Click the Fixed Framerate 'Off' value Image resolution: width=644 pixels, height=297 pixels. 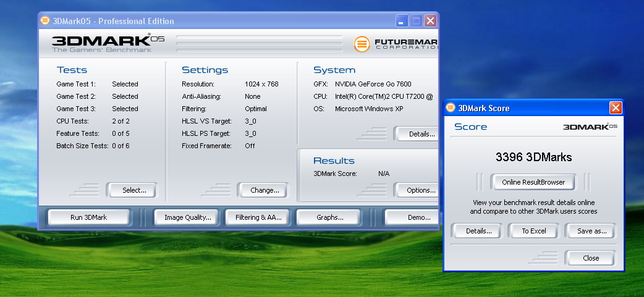[250, 146]
